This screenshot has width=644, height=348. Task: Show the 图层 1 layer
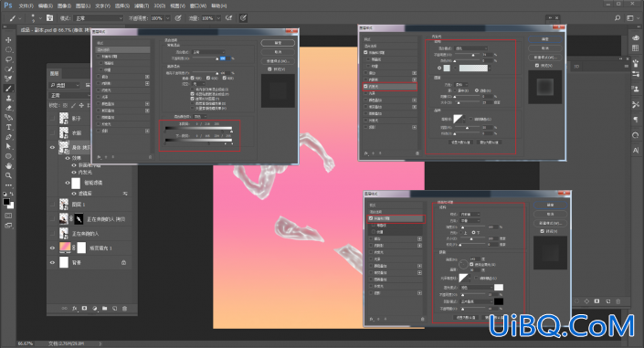click(52, 205)
